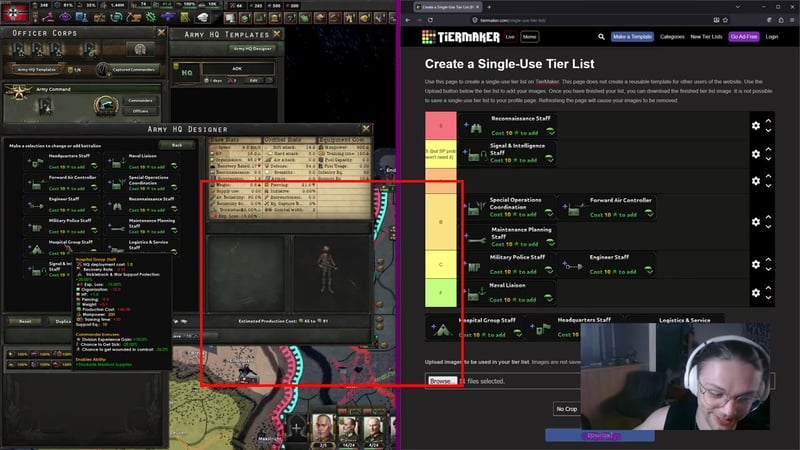Open a new browser tab with plus

pyautogui.click(x=489, y=7)
